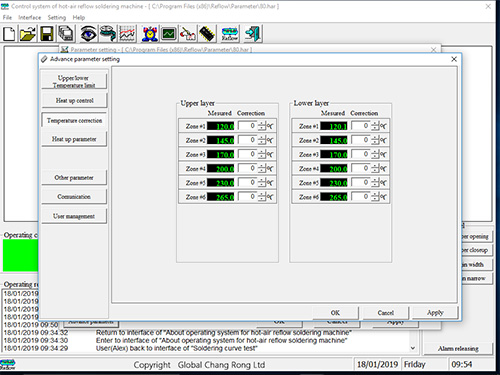Click Upper layer Zone #1 correction field
Screen dimensions: 500x375
(x=248, y=126)
